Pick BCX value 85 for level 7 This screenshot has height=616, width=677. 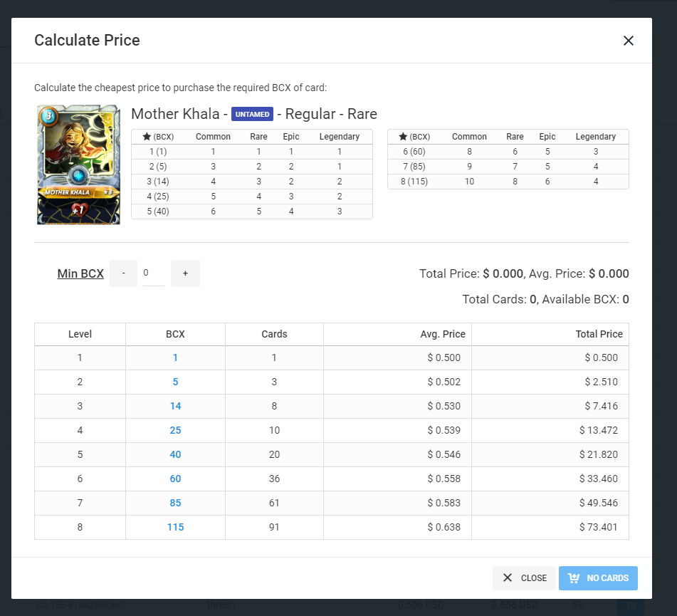[175, 503]
